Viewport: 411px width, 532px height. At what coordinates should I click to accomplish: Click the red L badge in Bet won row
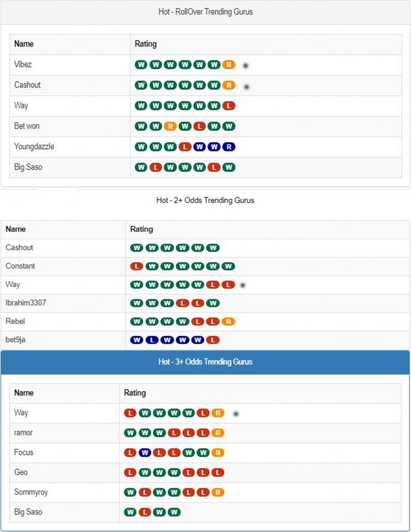(200, 126)
